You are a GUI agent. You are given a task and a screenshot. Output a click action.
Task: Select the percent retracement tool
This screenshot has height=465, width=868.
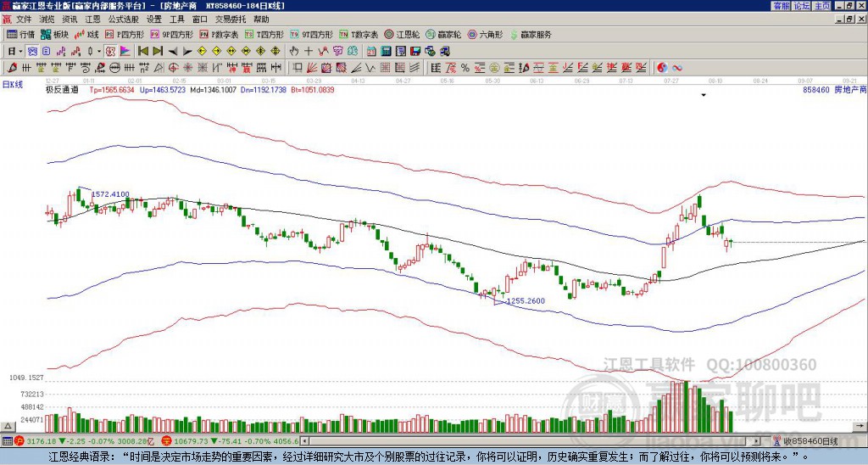click(465, 68)
